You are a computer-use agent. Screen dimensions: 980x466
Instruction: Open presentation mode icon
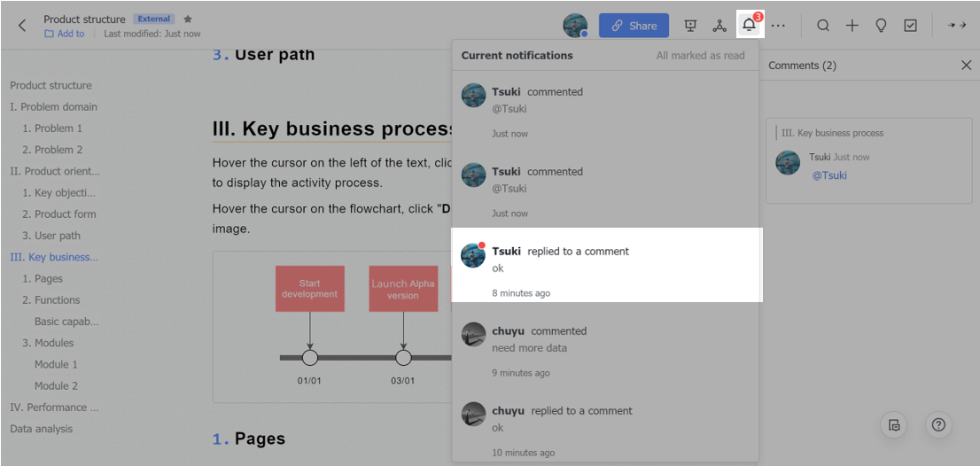click(691, 26)
